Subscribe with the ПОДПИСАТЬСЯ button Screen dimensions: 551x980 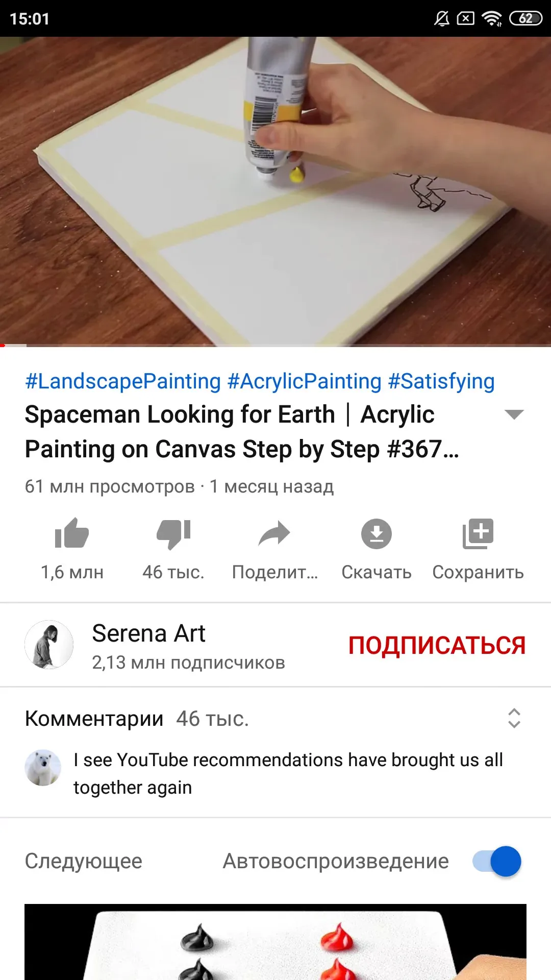click(x=437, y=645)
